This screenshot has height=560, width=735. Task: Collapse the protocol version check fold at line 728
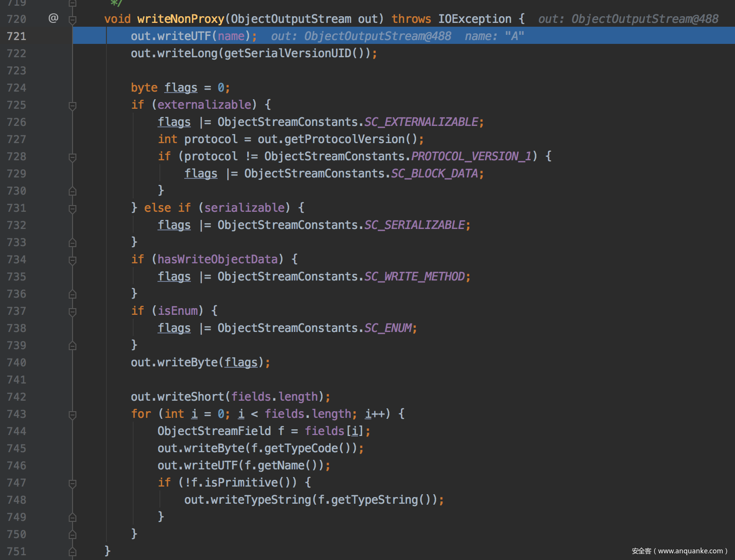[x=73, y=157]
